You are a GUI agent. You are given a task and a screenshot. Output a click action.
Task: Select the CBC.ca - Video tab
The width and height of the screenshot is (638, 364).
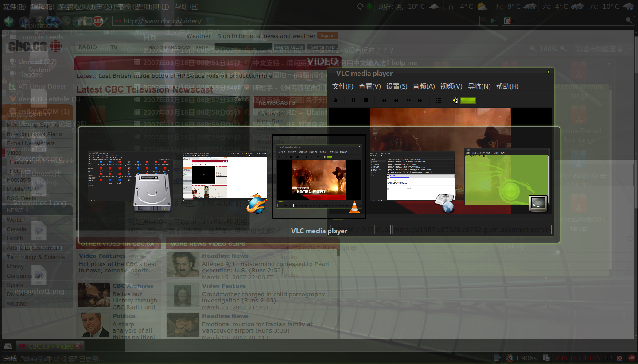[50, 346]
